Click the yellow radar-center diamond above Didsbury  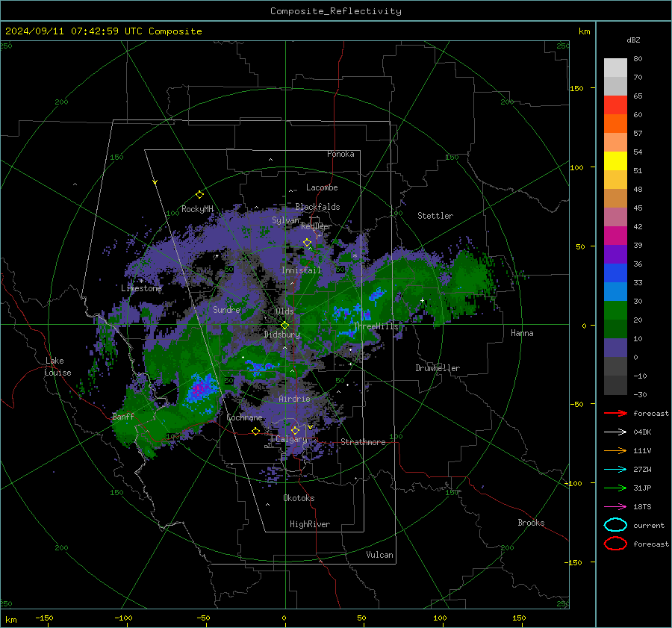click(x=284, y=326)
